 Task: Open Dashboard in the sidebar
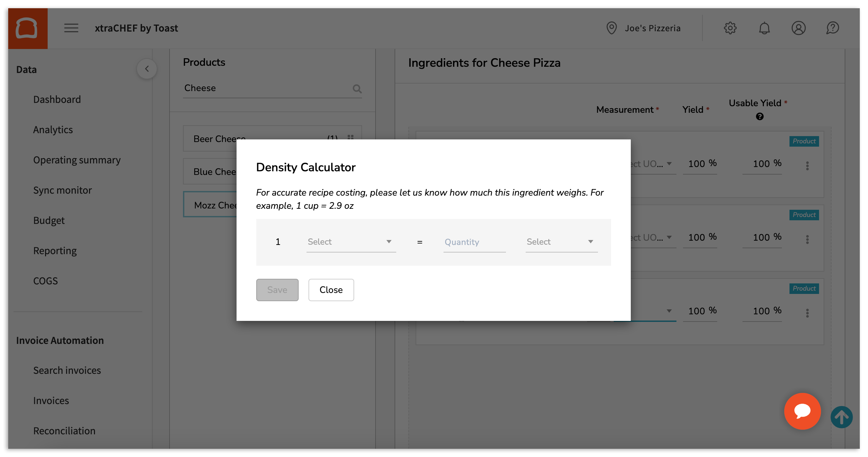tap(57, 100)
